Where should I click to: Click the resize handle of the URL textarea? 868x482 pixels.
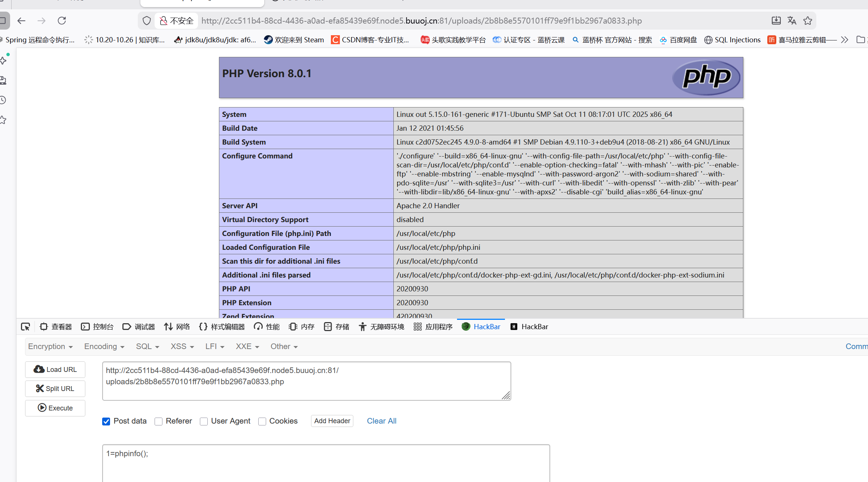[506, 395]
